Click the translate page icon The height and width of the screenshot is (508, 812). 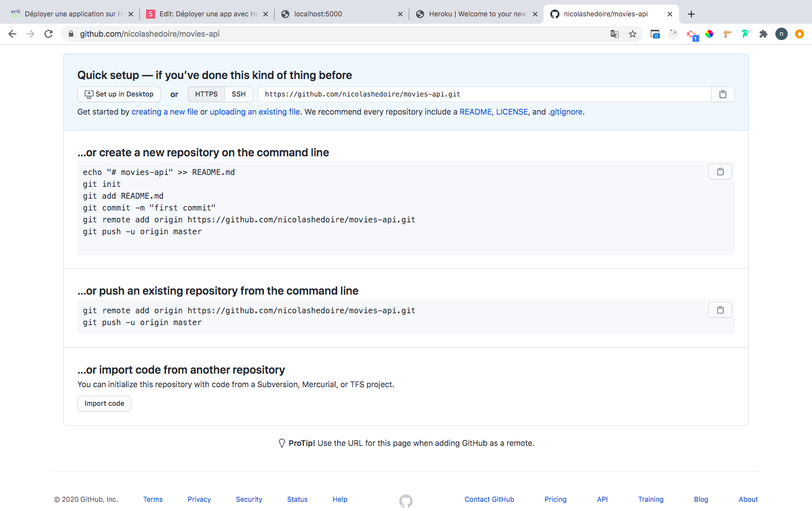[x=615, y=34]
